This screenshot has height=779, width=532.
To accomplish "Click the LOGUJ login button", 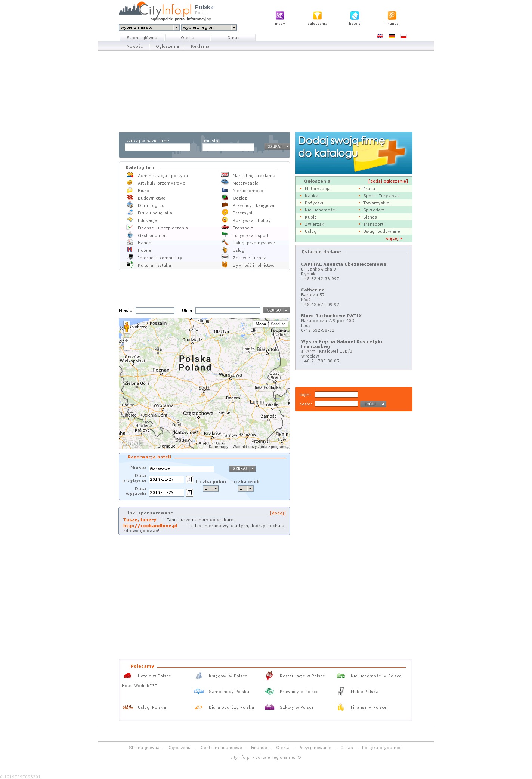I will tap(372, 404).
